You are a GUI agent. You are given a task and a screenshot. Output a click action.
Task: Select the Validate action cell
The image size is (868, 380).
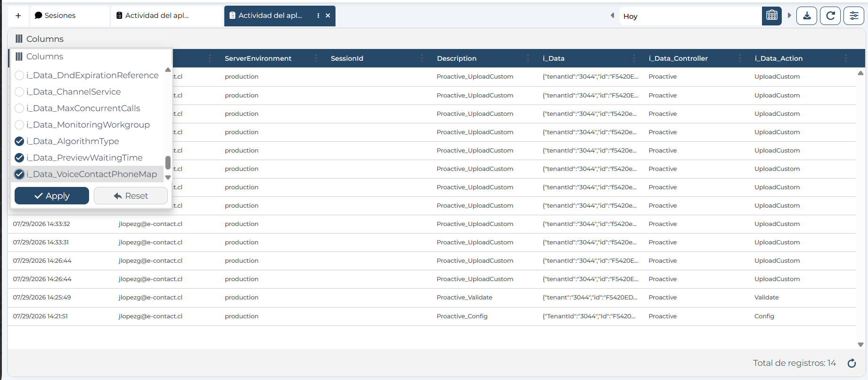(766, 298)
